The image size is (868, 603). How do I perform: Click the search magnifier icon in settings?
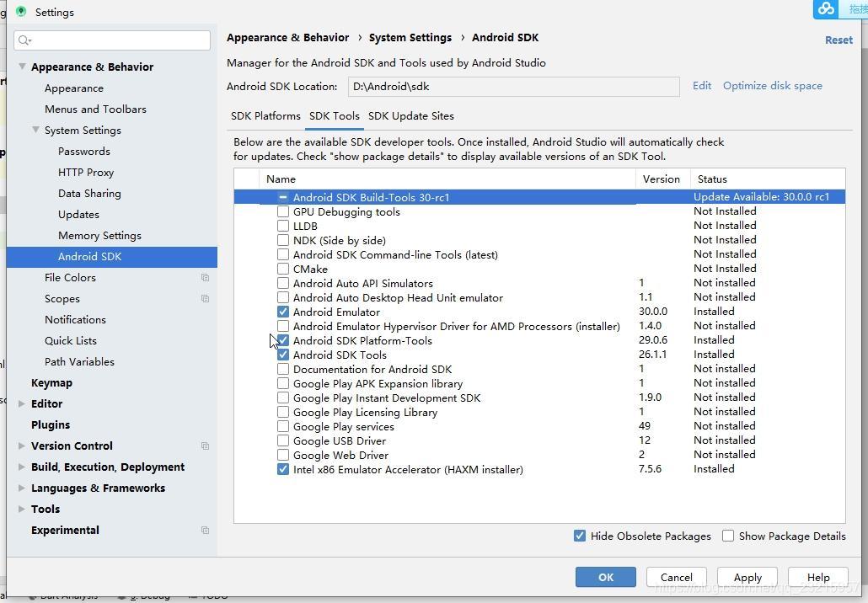click(24, 40)
